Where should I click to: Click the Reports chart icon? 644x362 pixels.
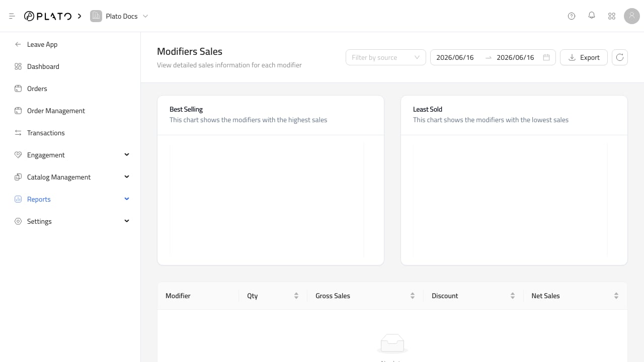click(18, 199)
